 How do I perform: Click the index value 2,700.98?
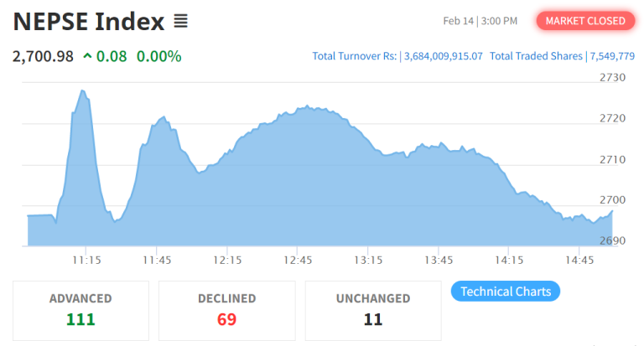[43, 56]
